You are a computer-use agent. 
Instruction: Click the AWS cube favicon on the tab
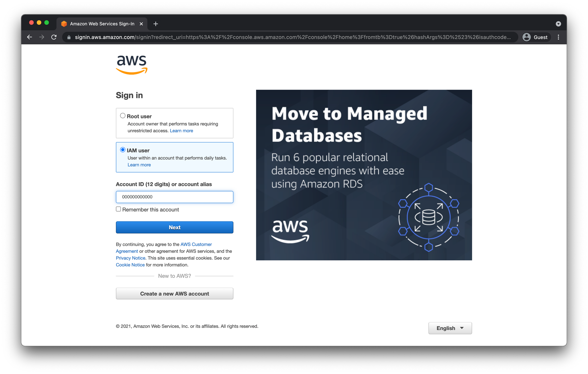64,24
